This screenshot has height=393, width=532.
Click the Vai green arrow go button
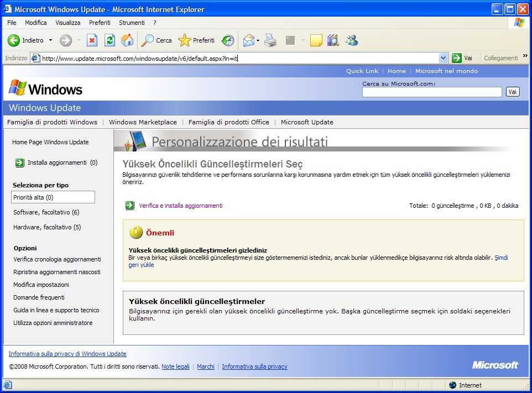coord(457,58)
